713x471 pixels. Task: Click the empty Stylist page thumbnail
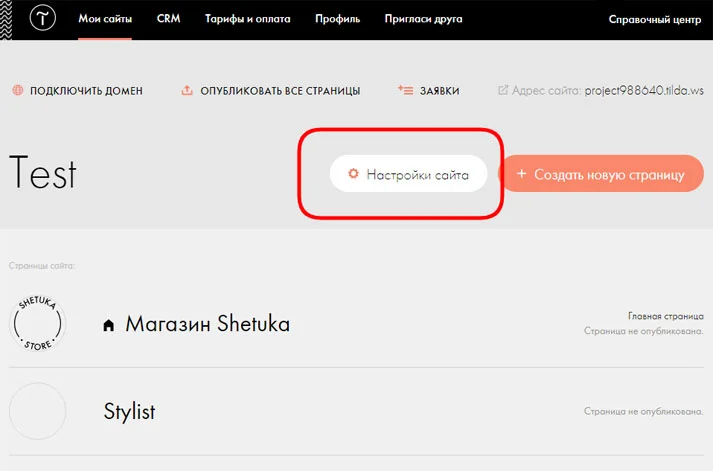(x=38, y=411)
